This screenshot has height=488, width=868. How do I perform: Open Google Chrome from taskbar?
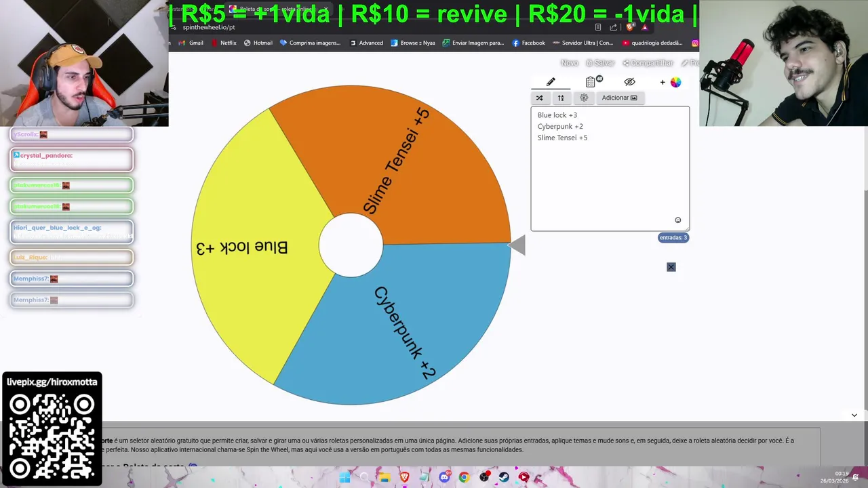tap(464, 477)
